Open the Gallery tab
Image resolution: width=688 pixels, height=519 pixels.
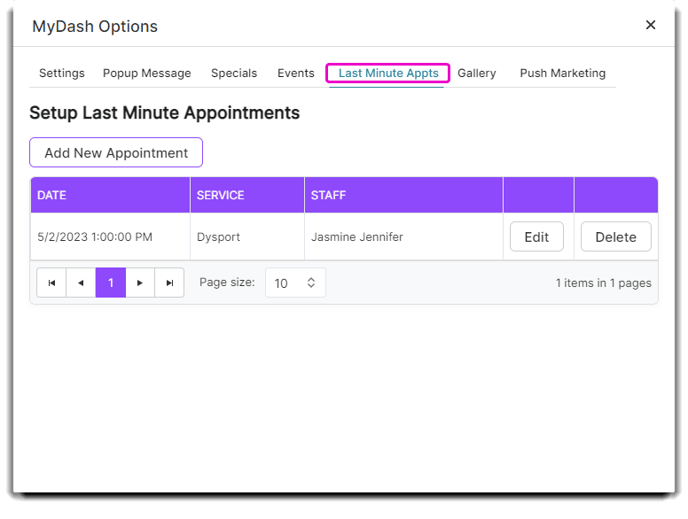pyautogui.click(x=477, y=73)
